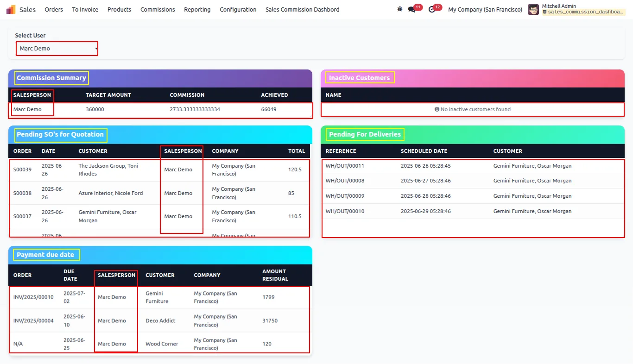This screenshot has height=364, width=633.
Task: Click the TOTAL column header
Action: tap(297, 151)
